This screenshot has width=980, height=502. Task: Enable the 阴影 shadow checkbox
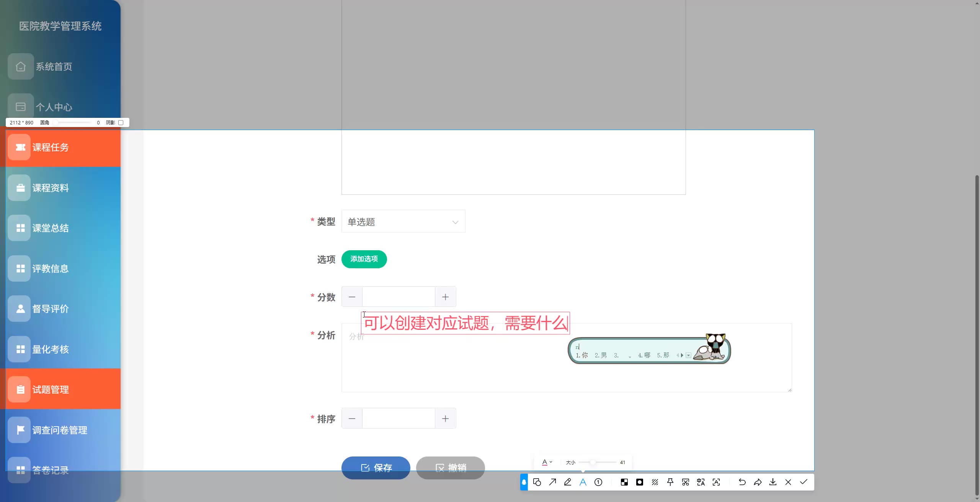[x=121, y=122]
